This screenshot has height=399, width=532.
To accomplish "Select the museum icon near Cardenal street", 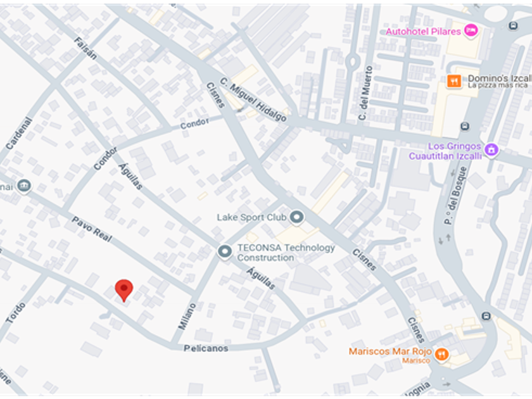I will (24, 186).
